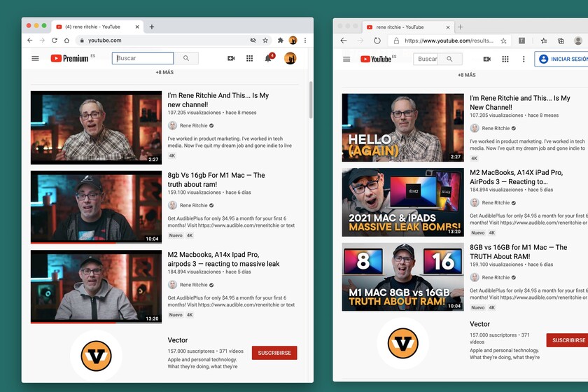Image resolution: width=588 pixels, height=392 pixels.
Task: Open the 2:27 video thumbnail in the Premium window
Action: coord(96,127)
